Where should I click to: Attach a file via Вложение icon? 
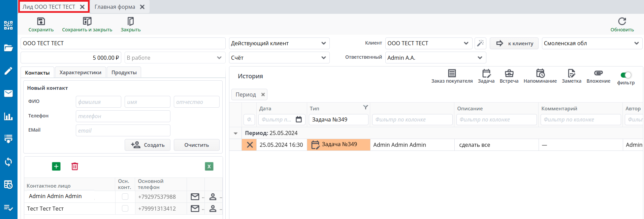598,73
